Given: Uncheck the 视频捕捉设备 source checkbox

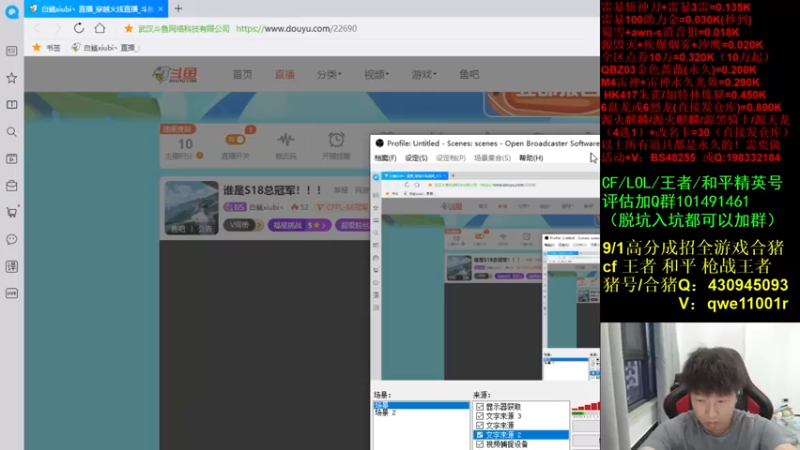Looking at the screenshot, I should click(x=480, y=444).
